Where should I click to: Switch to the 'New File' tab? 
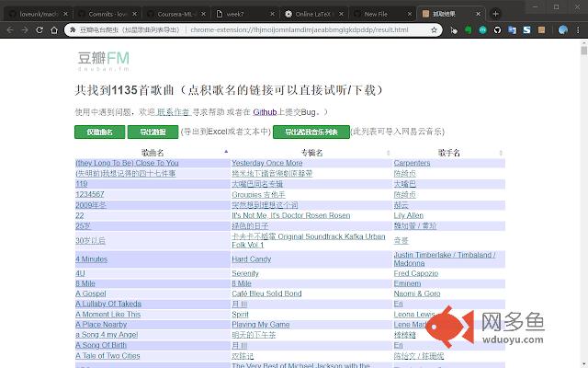pos(382,14)
